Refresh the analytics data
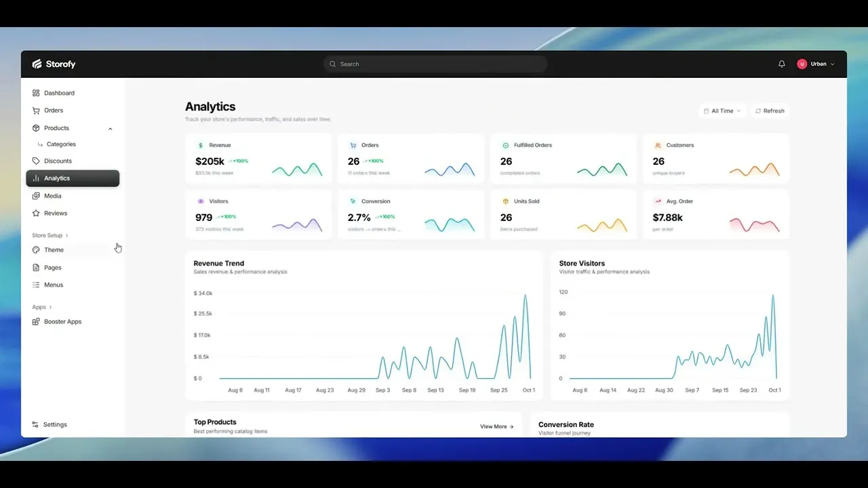The width and height of the screenshot is (868, 488). coord(770,110)
